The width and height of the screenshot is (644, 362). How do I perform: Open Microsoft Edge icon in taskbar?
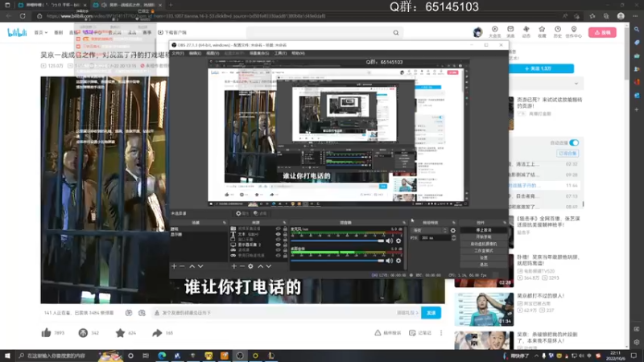point(162,356)
